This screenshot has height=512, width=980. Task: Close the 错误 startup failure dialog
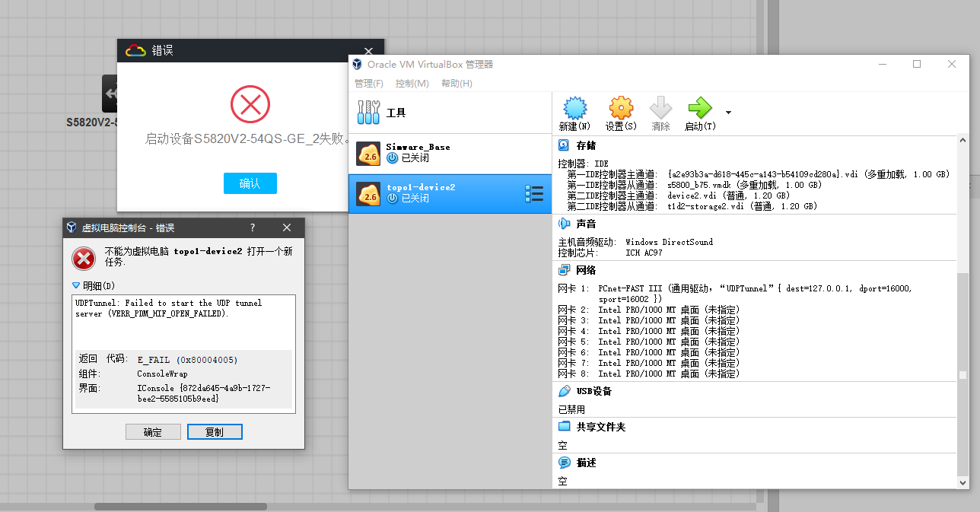click(x=369, y=50)
